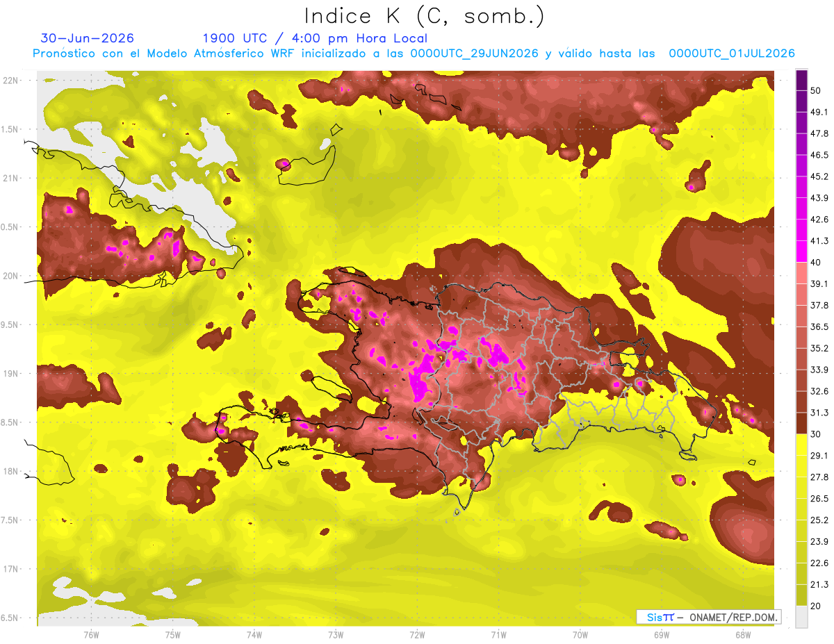Click the colorbar value 35.2
The width and height of the screenshot is (834, 644).
819,348
